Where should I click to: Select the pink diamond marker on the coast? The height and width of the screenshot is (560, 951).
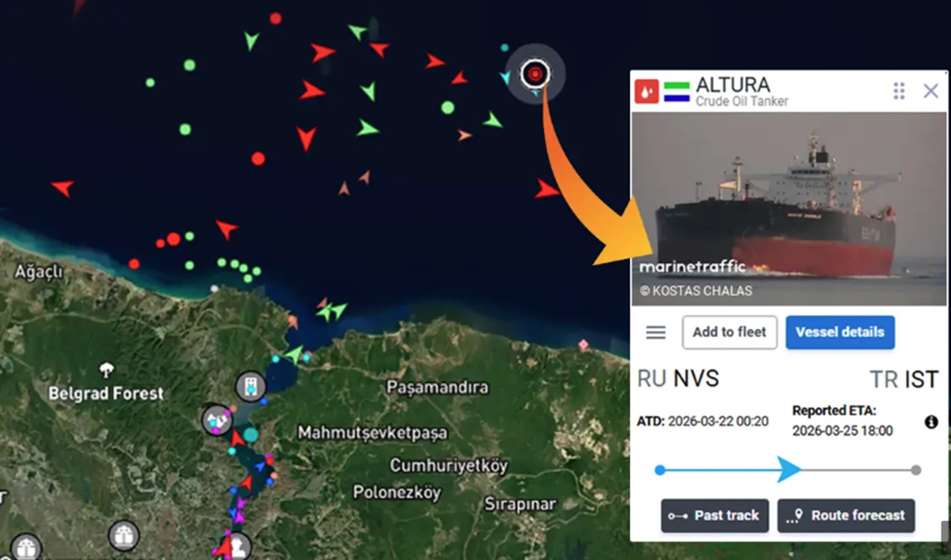click(x=583, y=344)
